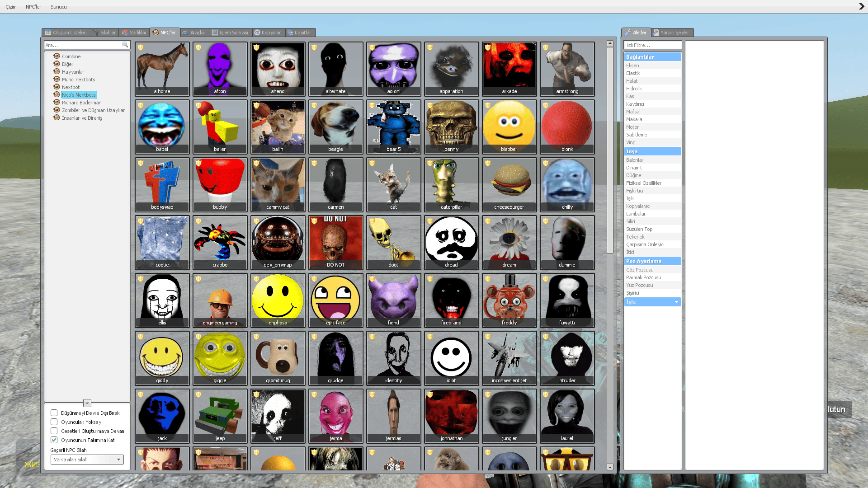Expand the İşle tool category
The image size is (868, 488).
coord(652,302)
